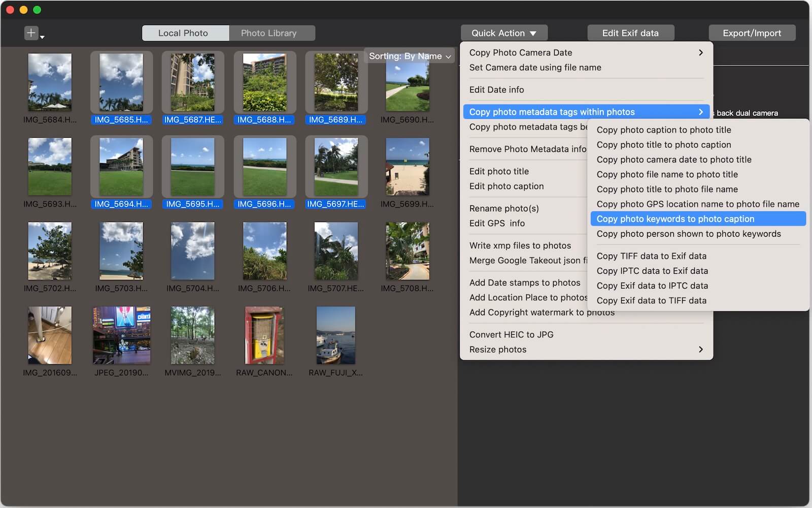812x508 pixels.
Task: Click the Edit Exif data button
Action: point(630,33)
